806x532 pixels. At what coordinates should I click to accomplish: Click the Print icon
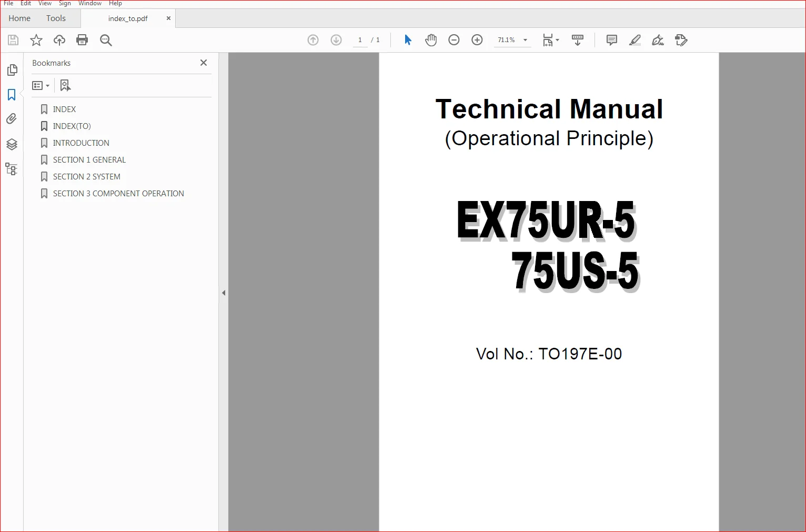tap(82, 40)
